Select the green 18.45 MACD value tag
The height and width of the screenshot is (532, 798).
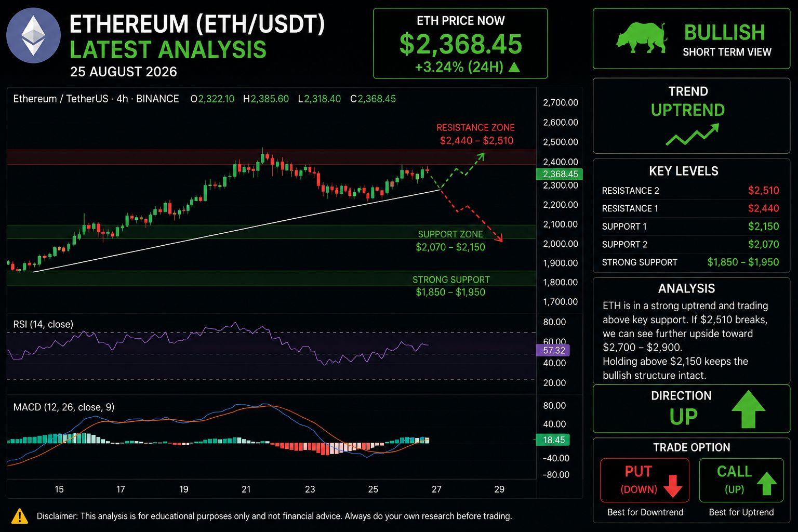[x=553, y=440]
